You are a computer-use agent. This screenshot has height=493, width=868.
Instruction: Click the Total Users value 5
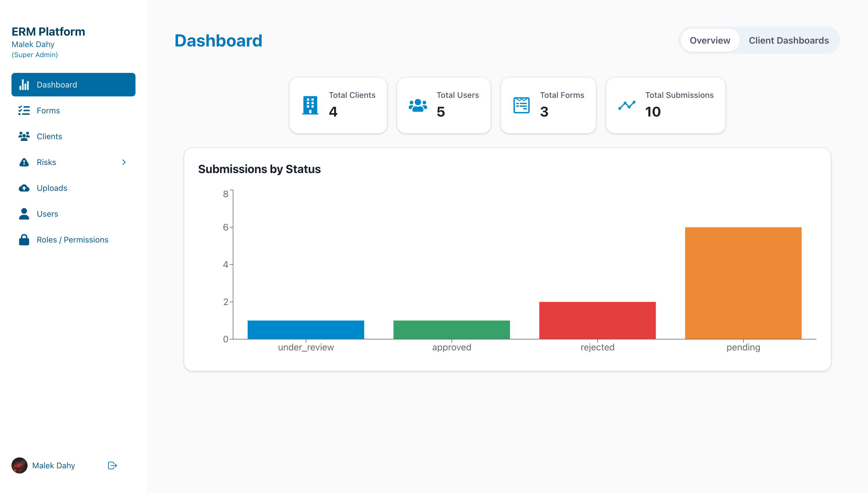[x=441, y=112]
